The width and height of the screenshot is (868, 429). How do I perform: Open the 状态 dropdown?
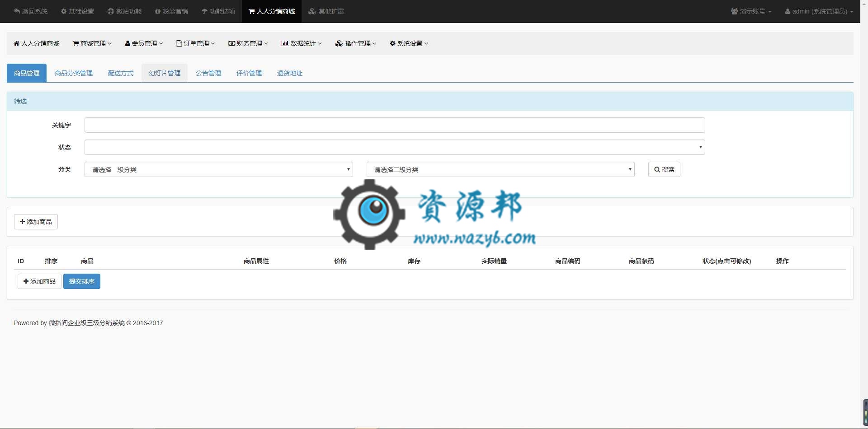pyautogui.click(x=395, y=147)
